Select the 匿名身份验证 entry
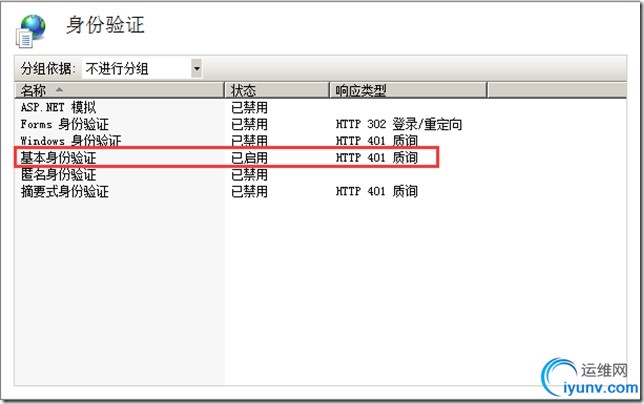This screenshot has height=404, width=644. tap(58, 174)
